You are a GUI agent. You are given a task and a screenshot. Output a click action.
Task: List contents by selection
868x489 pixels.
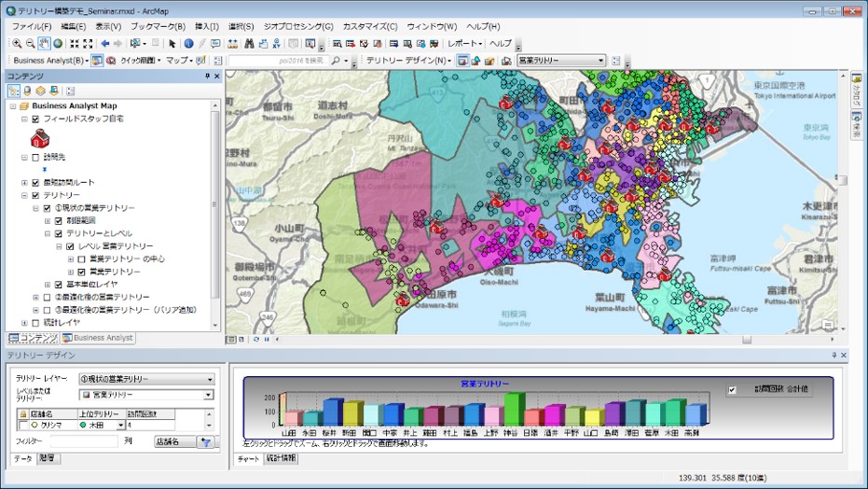click(54, 91)
